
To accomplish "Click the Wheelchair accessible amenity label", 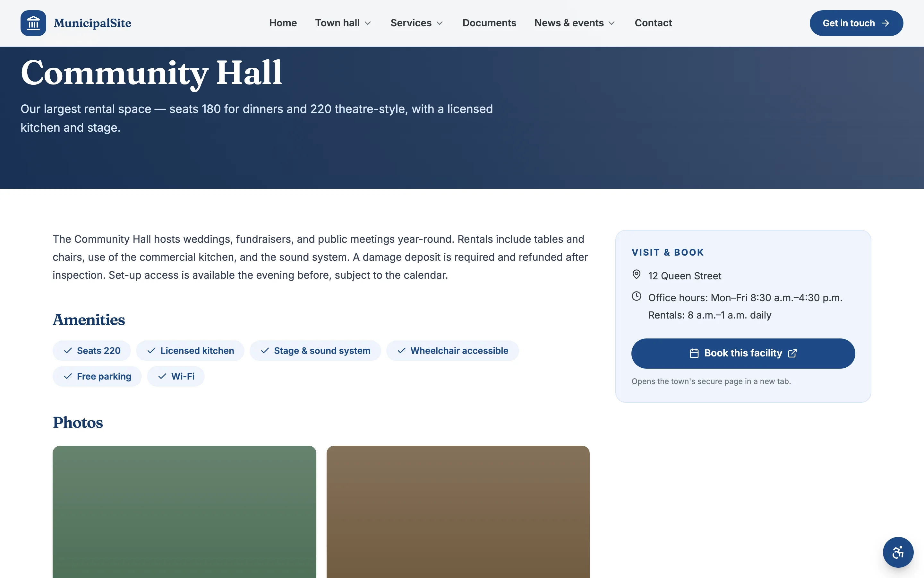I will tap(459, 351).
